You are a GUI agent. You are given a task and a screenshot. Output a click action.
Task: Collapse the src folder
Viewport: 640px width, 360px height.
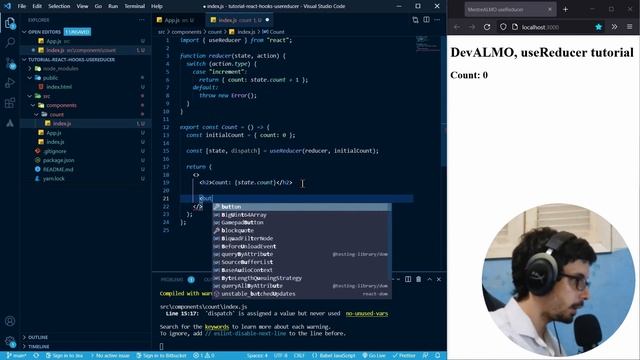tap(30, 96)
